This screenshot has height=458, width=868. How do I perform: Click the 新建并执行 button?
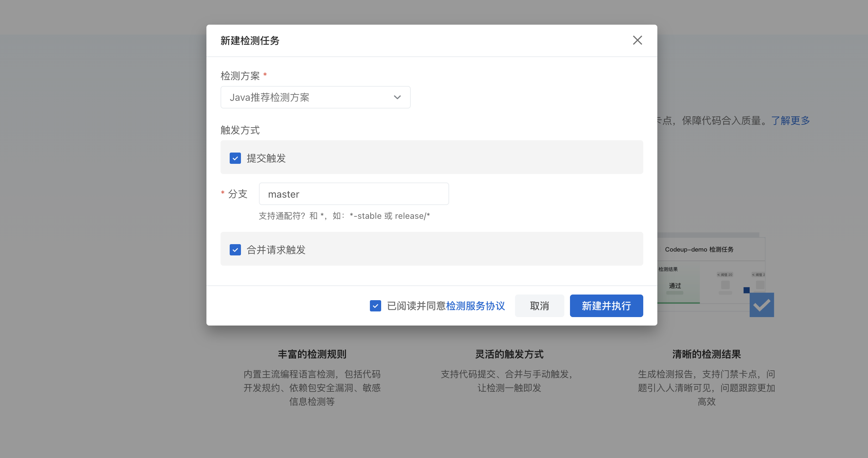point(606,305)
